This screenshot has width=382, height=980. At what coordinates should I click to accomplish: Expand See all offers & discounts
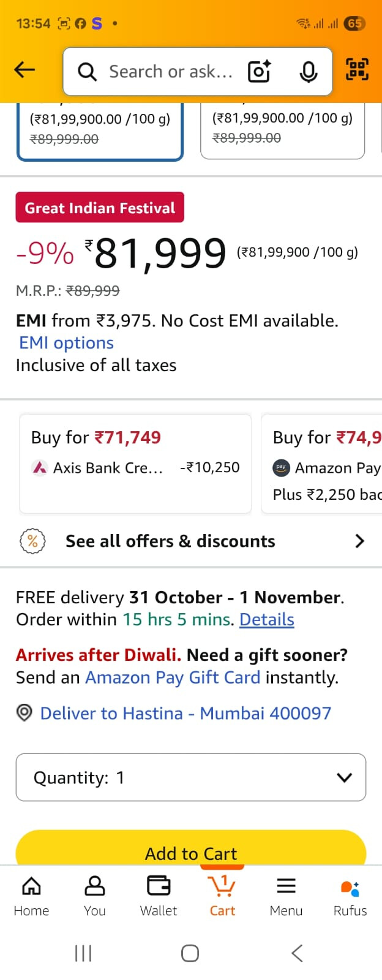(x=191, y=541)
